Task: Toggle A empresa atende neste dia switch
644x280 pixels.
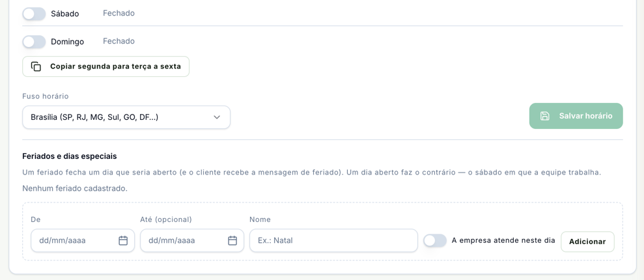Action: click(435, 240)
